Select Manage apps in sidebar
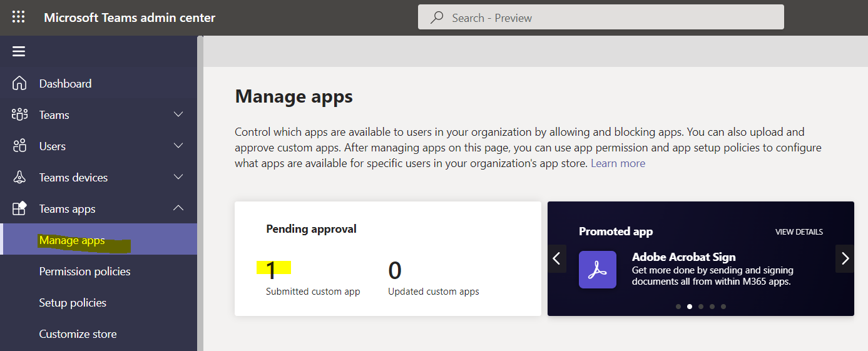This screenshot has width=868, height=351. pos(98,240)
